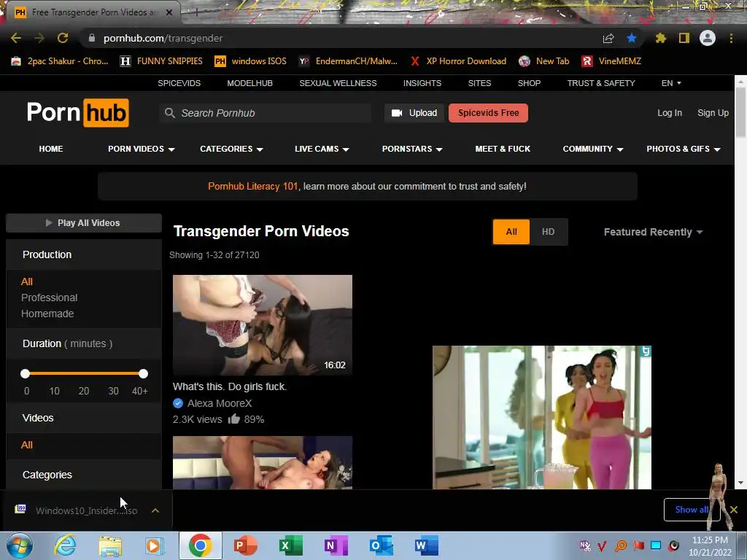747x560 pixels.
Task: Click the magnifier icon in the search box
Action: point(169,113)
